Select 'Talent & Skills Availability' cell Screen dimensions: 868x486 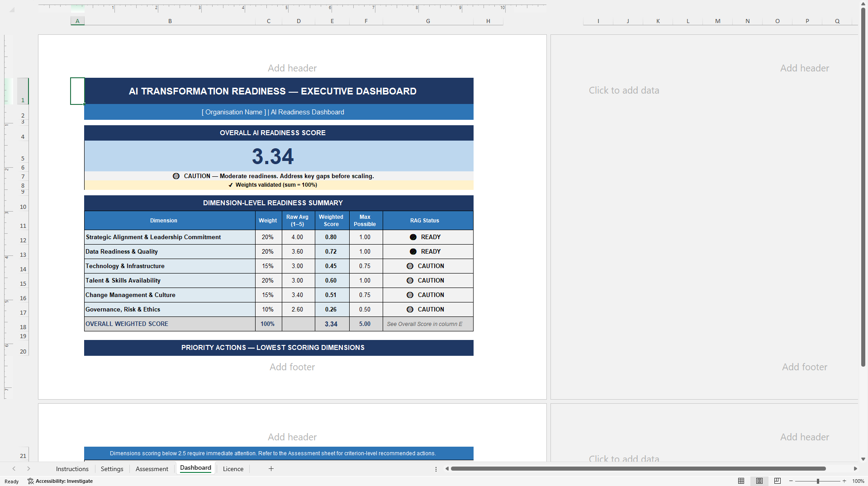coord(170,280)
